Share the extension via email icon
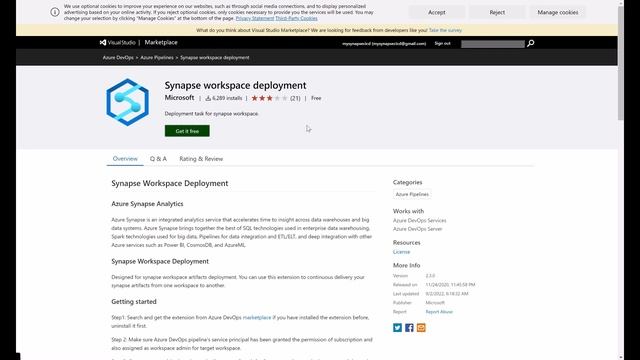This screenshot has width=640, height=360. point(421,328)
